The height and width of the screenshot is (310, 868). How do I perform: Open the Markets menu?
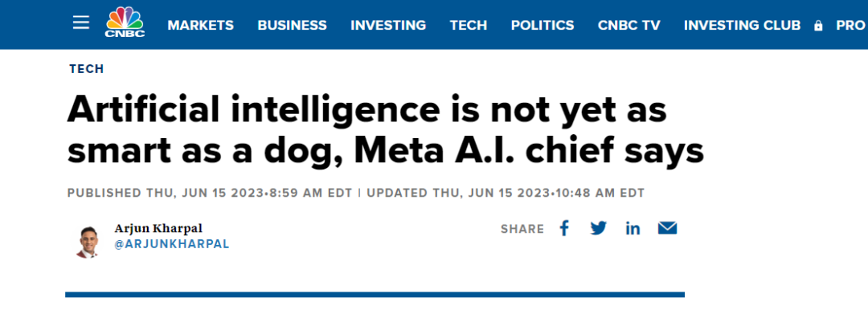click(x=200, y=26)
